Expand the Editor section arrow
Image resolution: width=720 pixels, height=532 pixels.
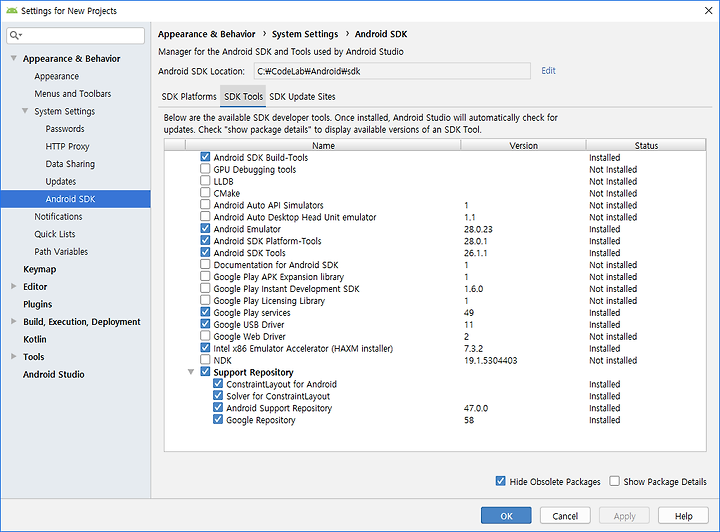point(14,286)
